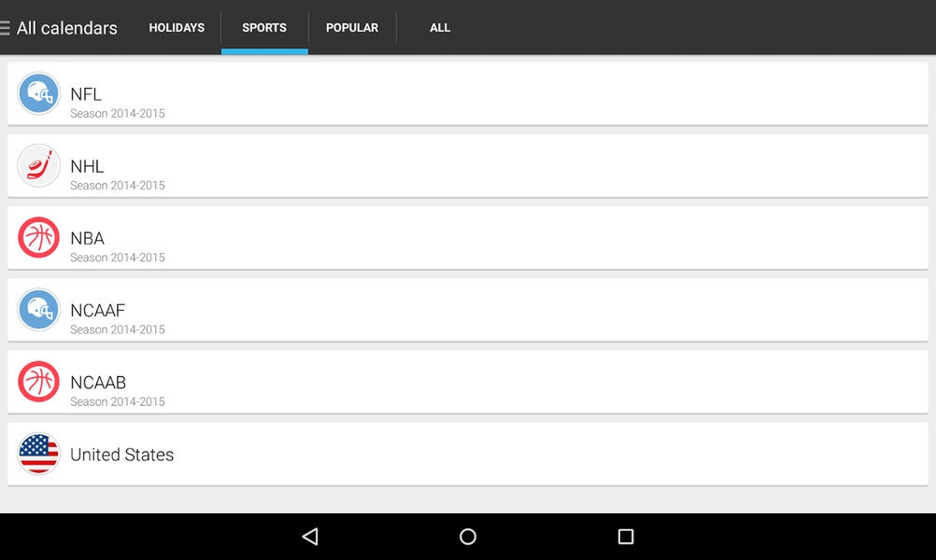Image resolution: width=936 pixels, height=560 pixels.
Task: Go back with Android back arrow
Action: point(310,537)
